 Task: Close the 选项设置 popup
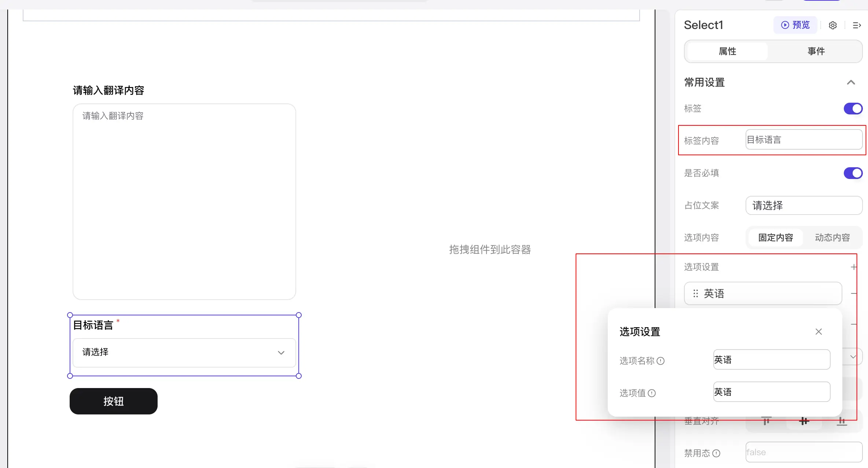point(819,332)
